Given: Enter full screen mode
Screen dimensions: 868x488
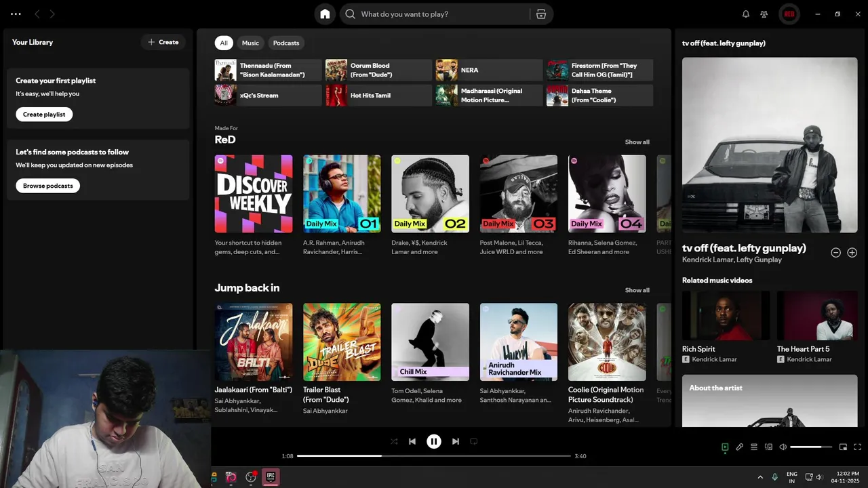Looking at the screenshot, I should click(857, 447).
